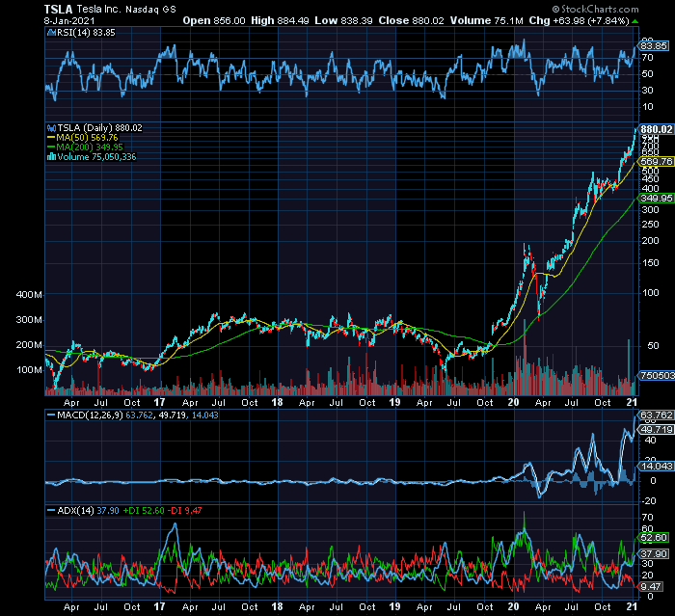The width and height of the screenshot is (675, 616).
Task: Click the MACD(12,26,9) indicator label
Action: 90,415
